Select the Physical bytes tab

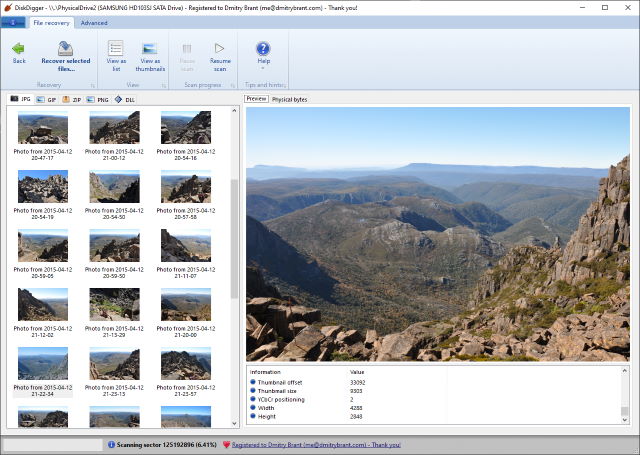coord(289,99)
